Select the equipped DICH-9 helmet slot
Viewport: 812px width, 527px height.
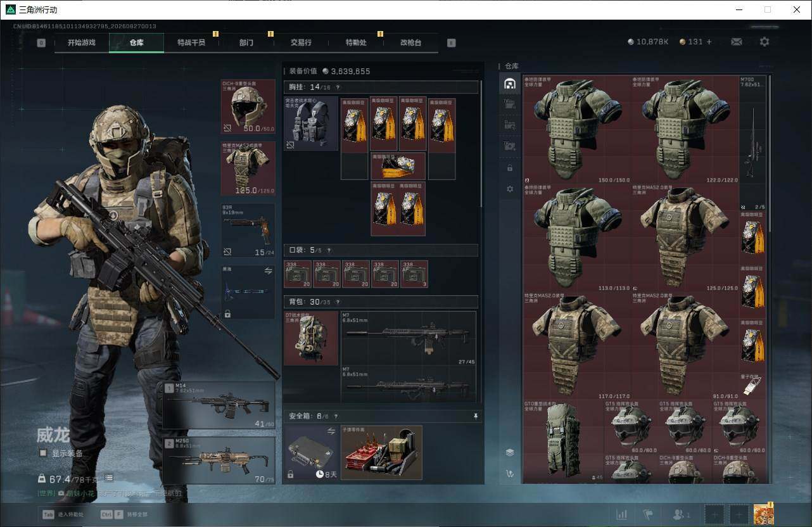(248, 106)
